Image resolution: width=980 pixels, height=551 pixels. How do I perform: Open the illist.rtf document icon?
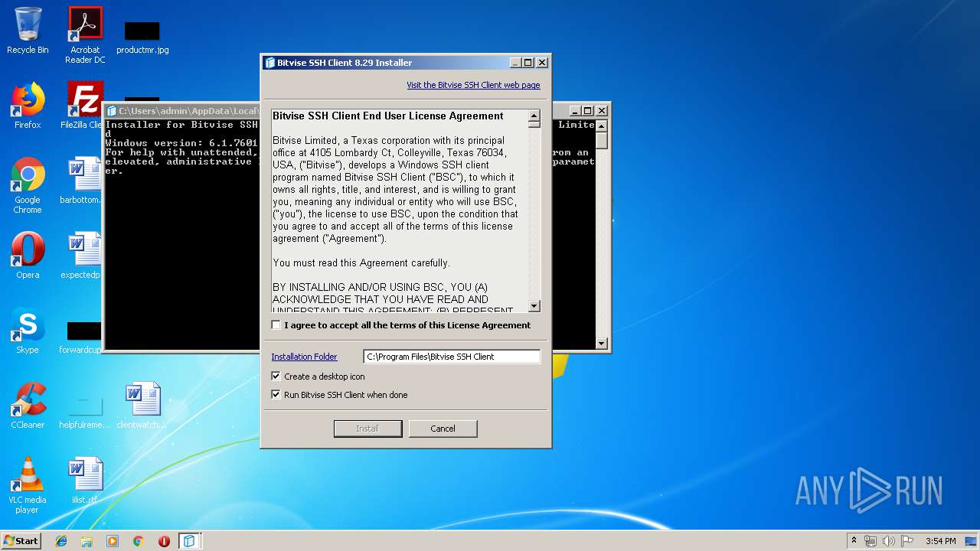pyautogui.click(x=85, y=481)
